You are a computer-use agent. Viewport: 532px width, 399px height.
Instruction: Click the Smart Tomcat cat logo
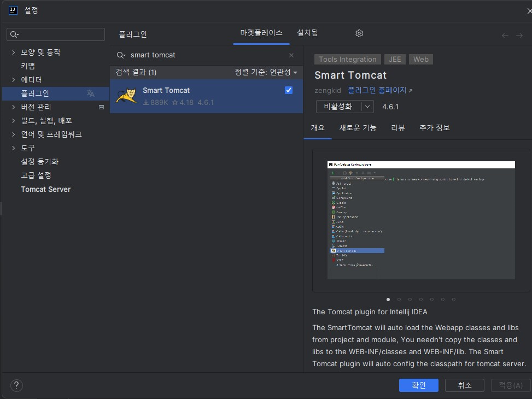point(126,96)
